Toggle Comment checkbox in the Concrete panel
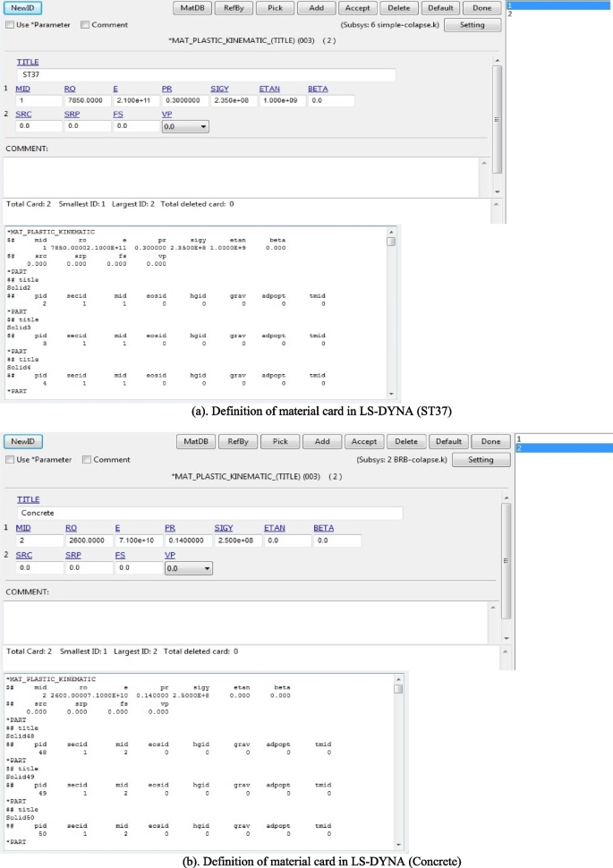The height and width of the screenshot is (868, 613). 86,460
